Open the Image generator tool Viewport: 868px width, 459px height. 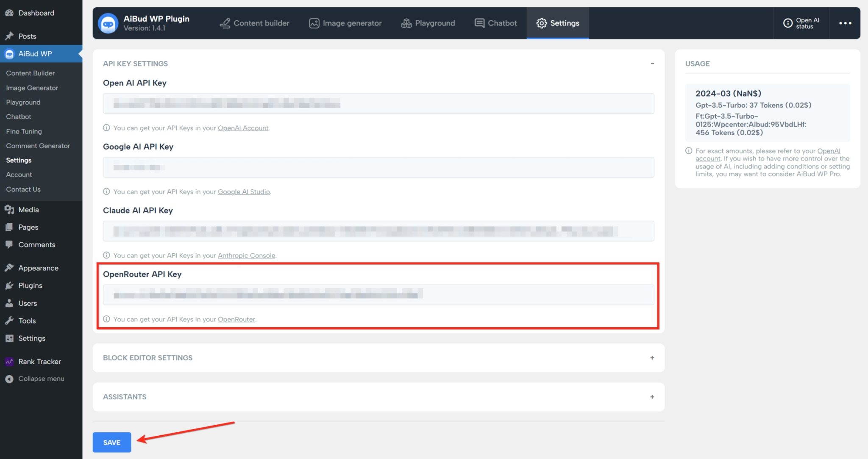pyautogui.click(x=345, y=23)
